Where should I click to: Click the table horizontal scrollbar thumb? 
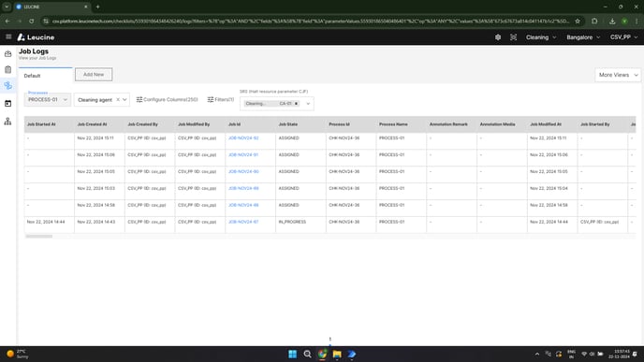pyautogui.click(x=39, y=237)
